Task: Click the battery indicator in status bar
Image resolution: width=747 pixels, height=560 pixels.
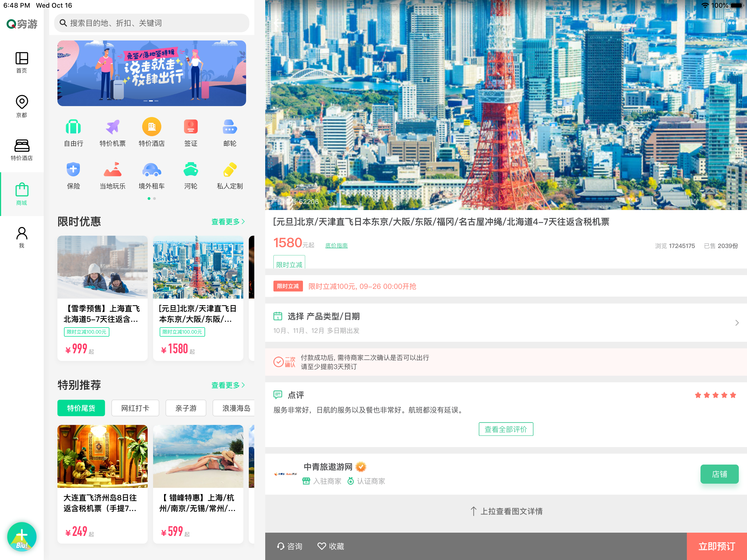Action: pos(736,5)
